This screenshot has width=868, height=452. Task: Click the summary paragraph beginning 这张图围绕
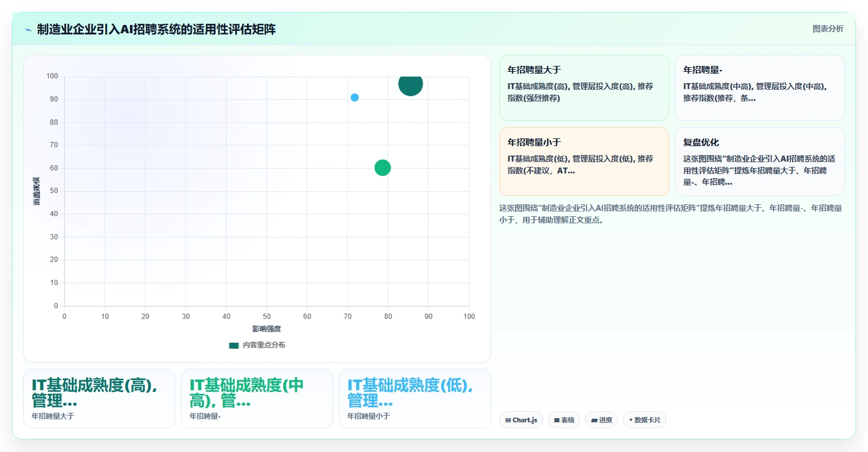pos(670,214)
